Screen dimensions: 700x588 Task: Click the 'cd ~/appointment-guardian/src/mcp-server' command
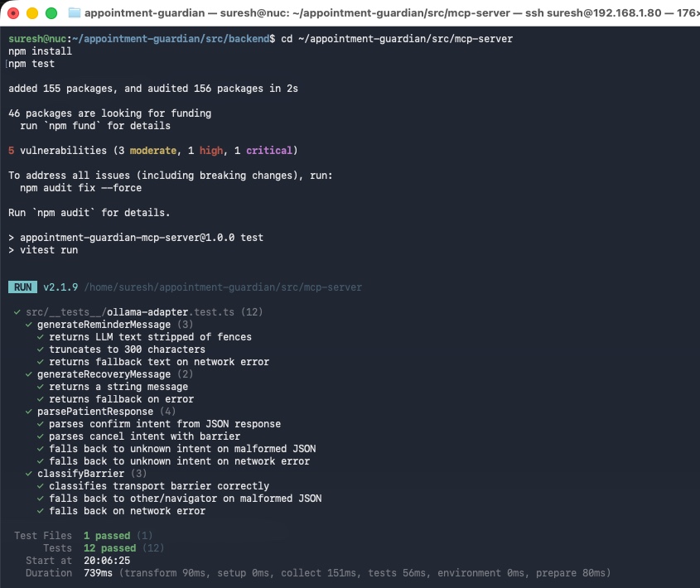point(397,39)
